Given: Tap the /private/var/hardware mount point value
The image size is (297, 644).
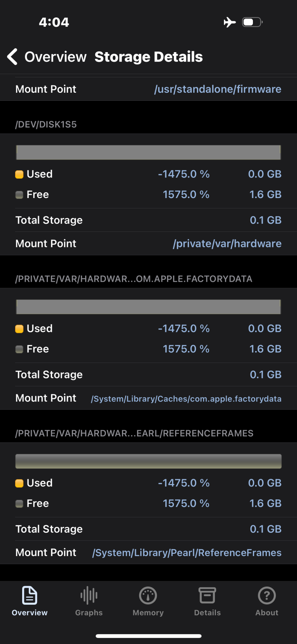Looking at the screenshot, I should (x=227, y=244).
